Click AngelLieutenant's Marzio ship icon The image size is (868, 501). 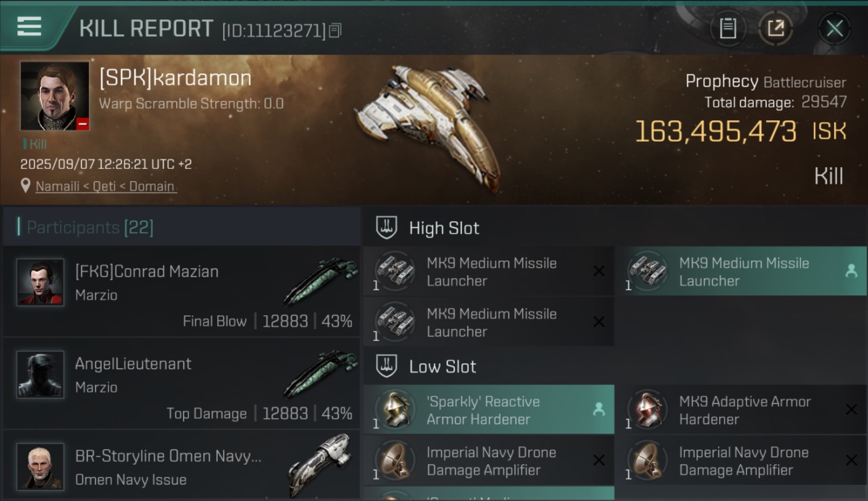pos(320,375)
